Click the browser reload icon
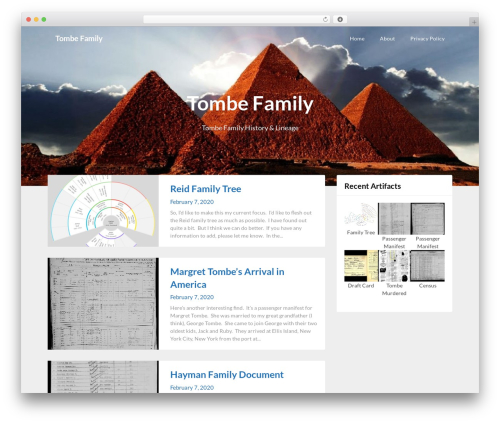Viewport: 500px width, 423px height. 325,20
